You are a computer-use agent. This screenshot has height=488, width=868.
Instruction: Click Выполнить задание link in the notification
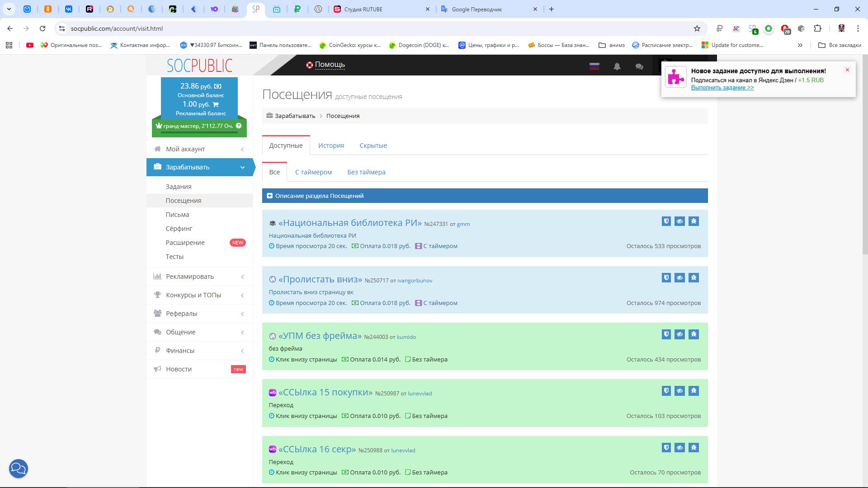click(x=722, y=87)
